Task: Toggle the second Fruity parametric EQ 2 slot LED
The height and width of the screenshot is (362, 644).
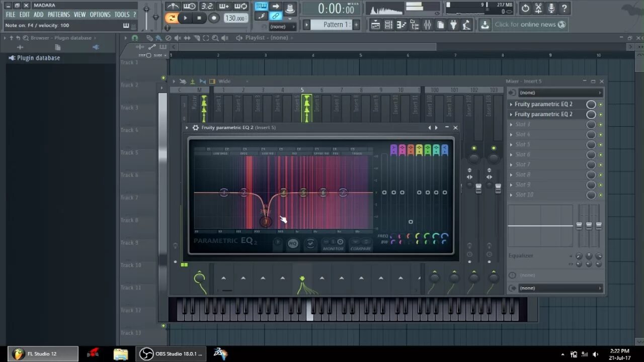Action: coord(600,115)
